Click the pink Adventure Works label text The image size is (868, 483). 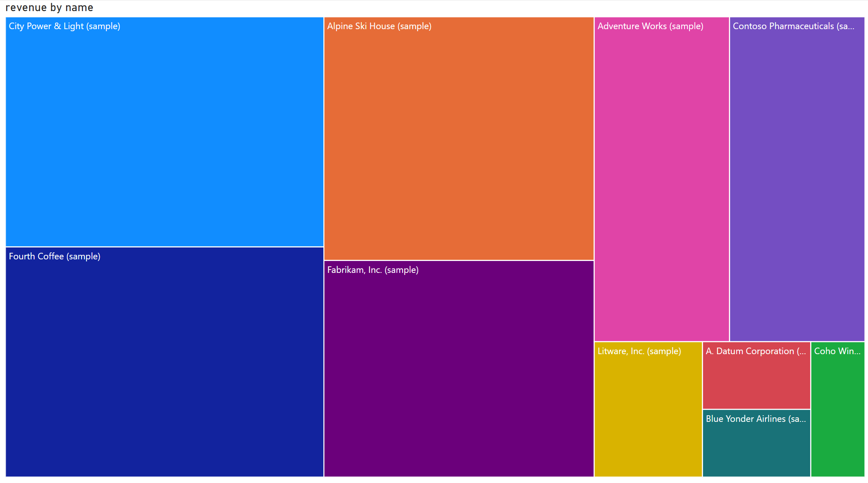point(650,26)
